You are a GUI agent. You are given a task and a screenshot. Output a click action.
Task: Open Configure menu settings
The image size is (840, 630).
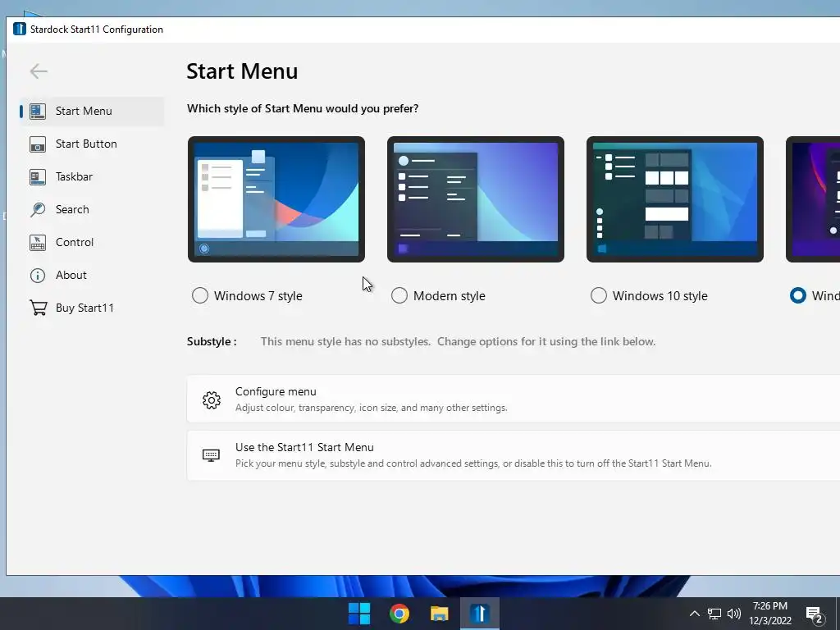pos(514,399)
